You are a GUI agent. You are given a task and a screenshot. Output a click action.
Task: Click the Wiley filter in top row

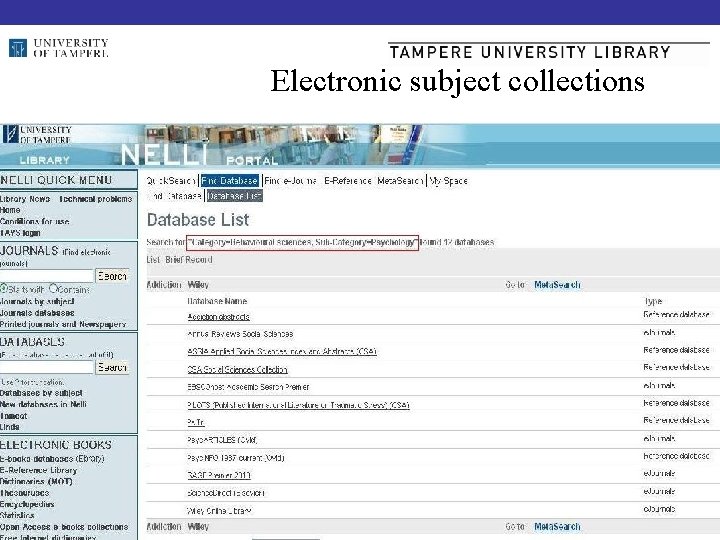pos(198,285)
